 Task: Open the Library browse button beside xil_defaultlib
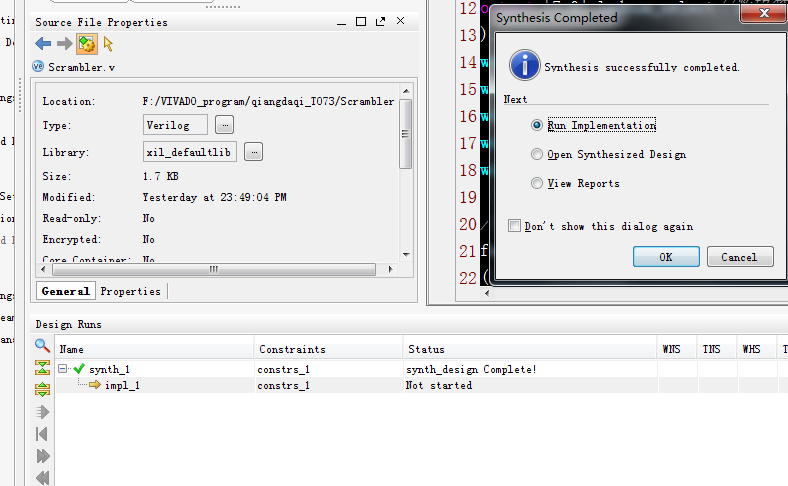point(253,152)
